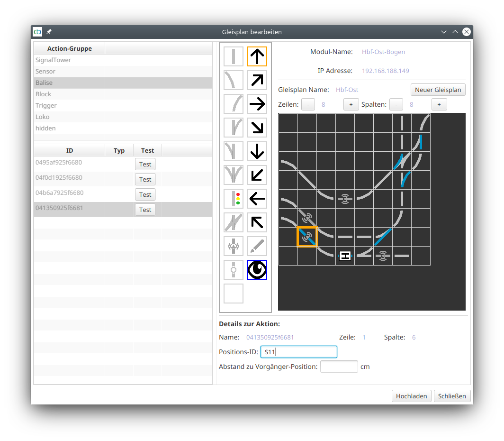Image resolution: width=504 pixels, height=441 pixels.
Task: Pick the down-pointing arrow direction
Action: (x=257, y=151)
